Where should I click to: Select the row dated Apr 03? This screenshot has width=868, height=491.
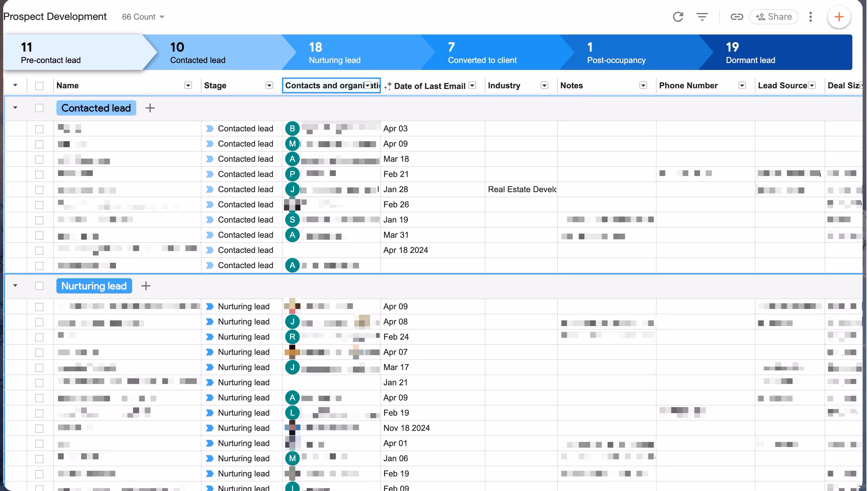39,129
